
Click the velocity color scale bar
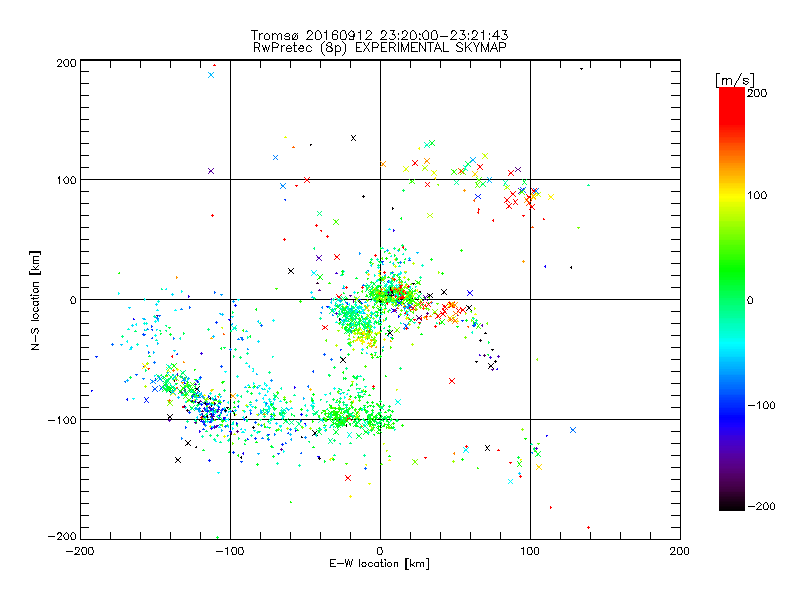[732, 298]
